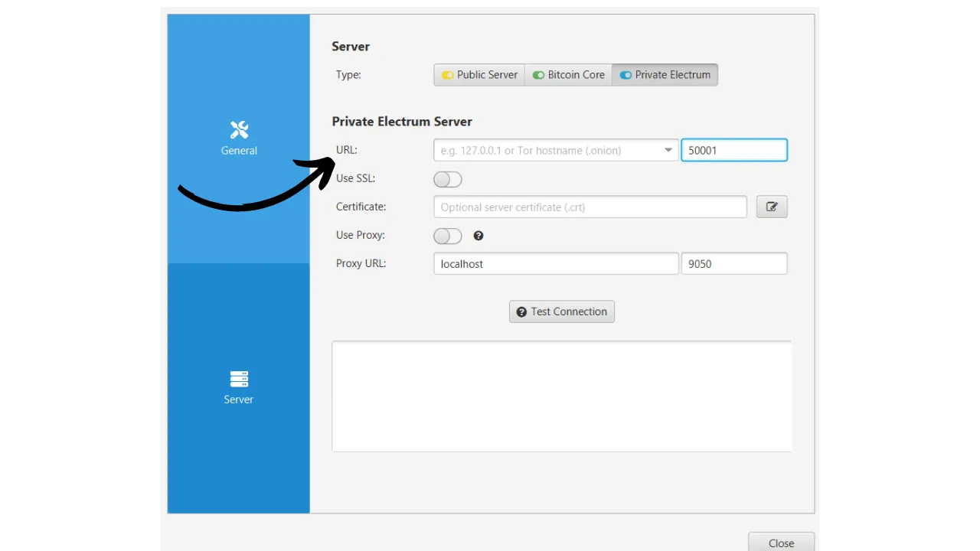Click the certificate edit pencil icon
Viewport: 980px width, 551px height.
772,207
